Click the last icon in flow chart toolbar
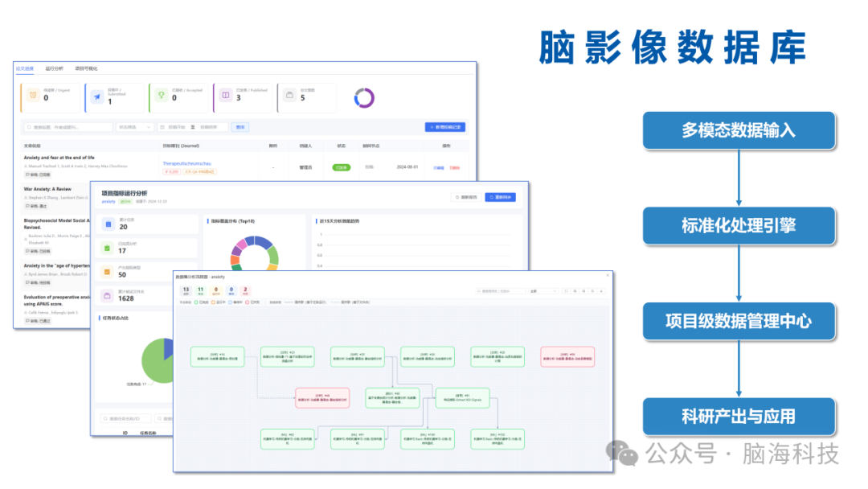Image resolution: width=868 pixels, height=489 pixels. click(x=602, y=290)
